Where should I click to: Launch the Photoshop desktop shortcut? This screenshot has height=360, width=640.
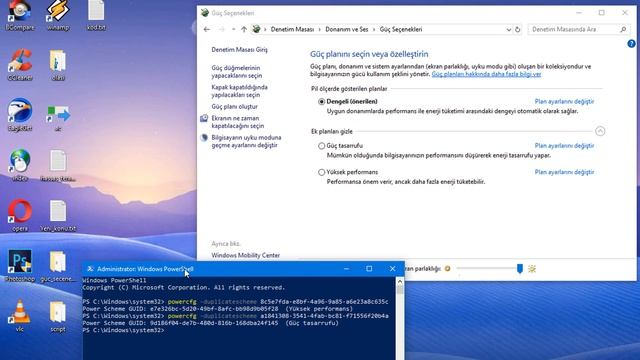coord(20,266)
